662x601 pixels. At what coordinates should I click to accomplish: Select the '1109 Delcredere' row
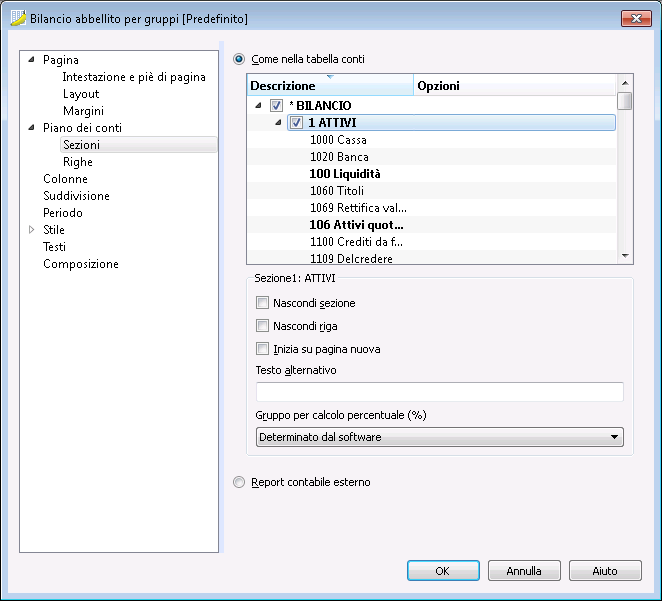coord(431,257)
